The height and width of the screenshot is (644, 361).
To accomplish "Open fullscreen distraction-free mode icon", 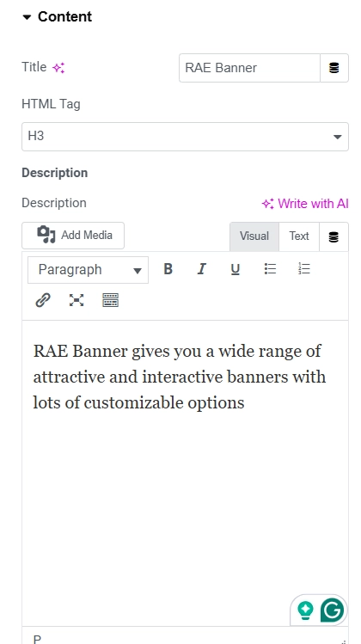I will coord(76,300).
